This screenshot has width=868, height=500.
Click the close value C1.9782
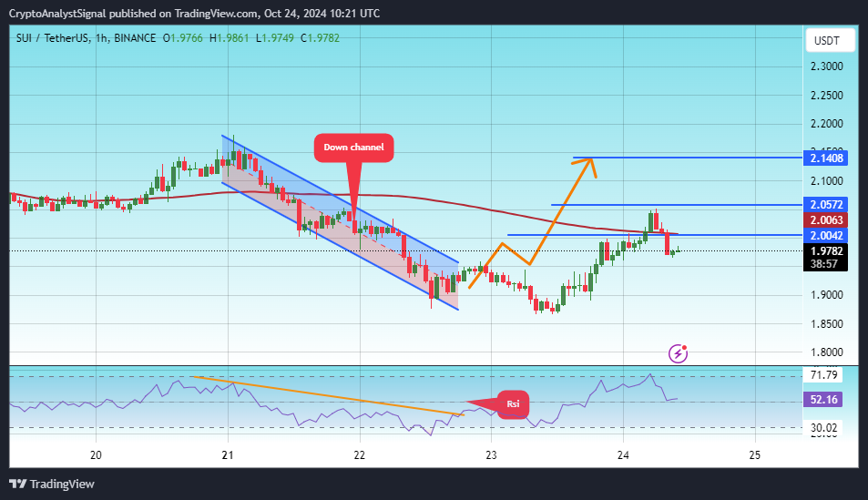pos(320,38)
